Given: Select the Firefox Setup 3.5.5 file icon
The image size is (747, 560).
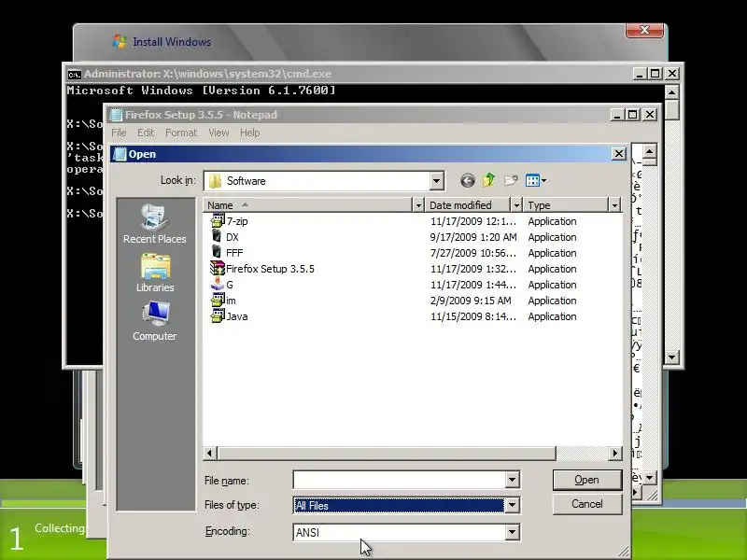Looking at the screenshot, I should coord(218,269).
